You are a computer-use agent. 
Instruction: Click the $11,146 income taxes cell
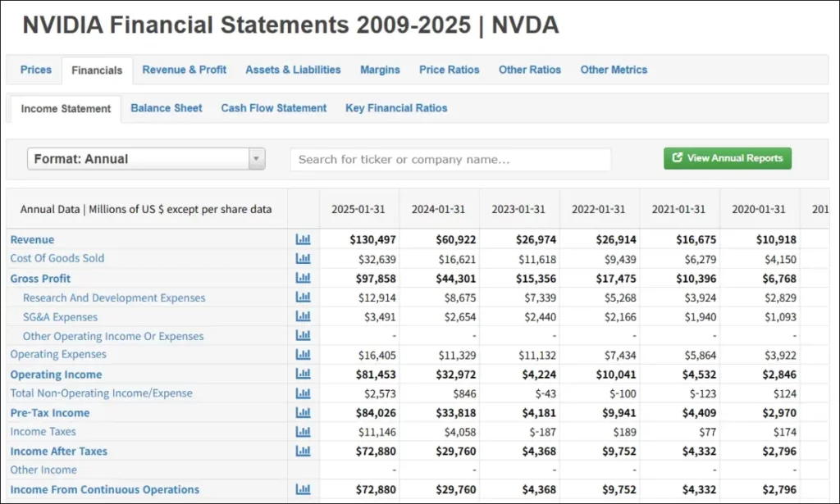pyautogui.click(x=377, y=432)
